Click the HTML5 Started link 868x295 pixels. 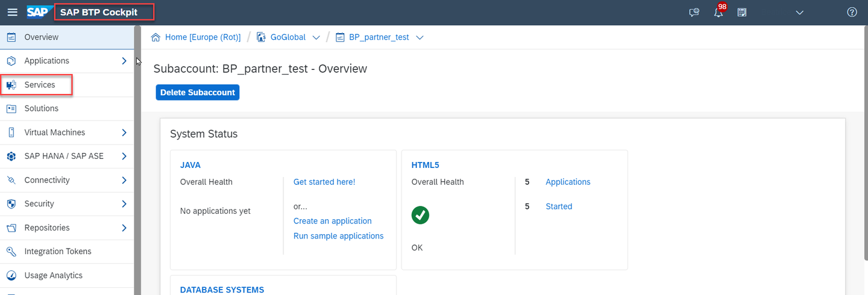(x=559, y=206)
